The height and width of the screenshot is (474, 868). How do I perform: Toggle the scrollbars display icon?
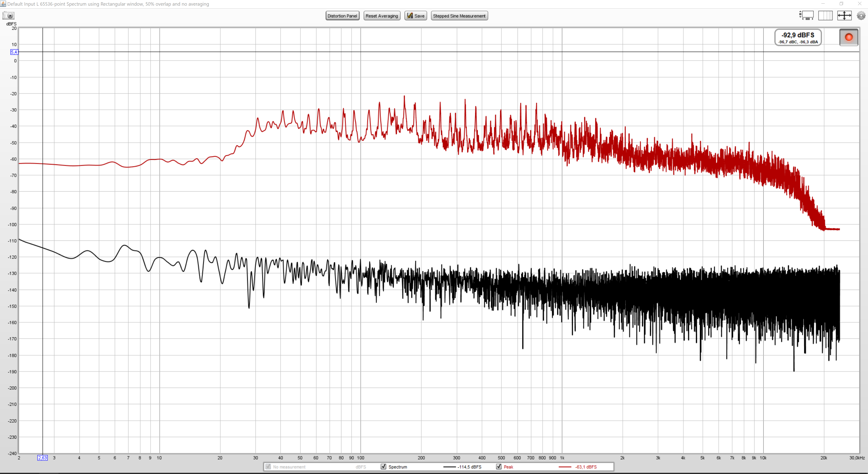tap(806, 15)
